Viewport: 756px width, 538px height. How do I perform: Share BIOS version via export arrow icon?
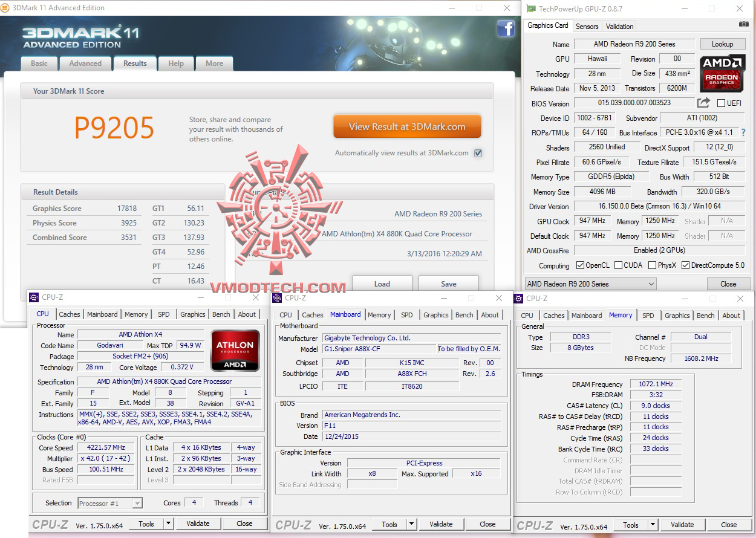coord(703,103)
